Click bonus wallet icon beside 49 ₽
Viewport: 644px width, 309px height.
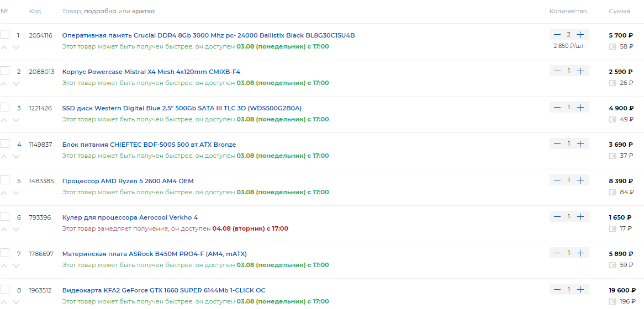613,119
